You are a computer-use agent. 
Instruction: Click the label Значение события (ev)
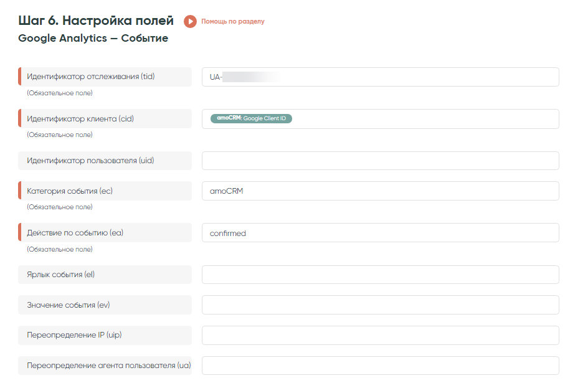(x=69, y=305)
